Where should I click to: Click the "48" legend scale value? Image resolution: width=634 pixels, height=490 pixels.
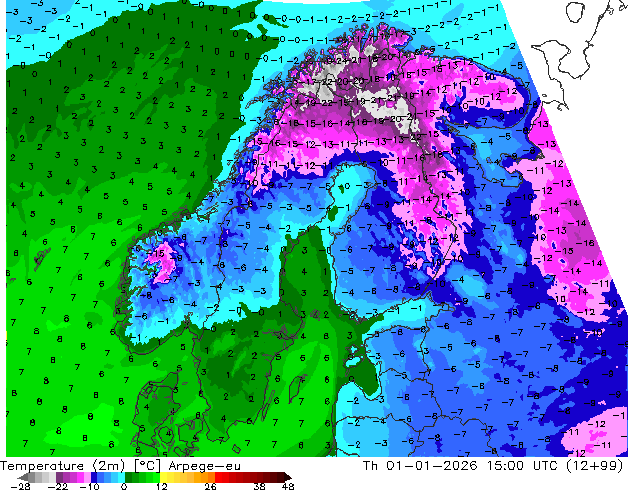point(288,486)
